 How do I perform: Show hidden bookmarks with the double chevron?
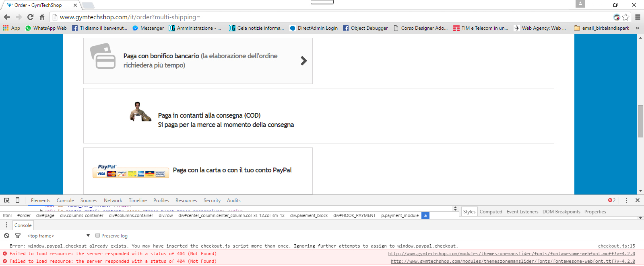tap(638, 28)
